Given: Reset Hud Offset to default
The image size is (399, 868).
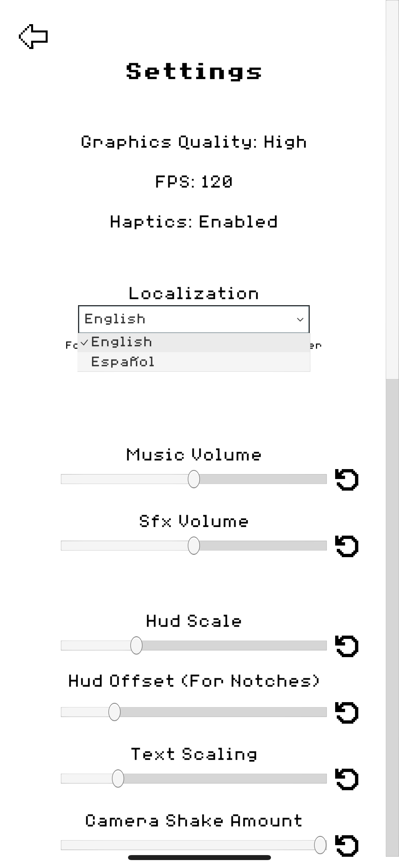Looking at the screenshot, I should pos(347,712).
